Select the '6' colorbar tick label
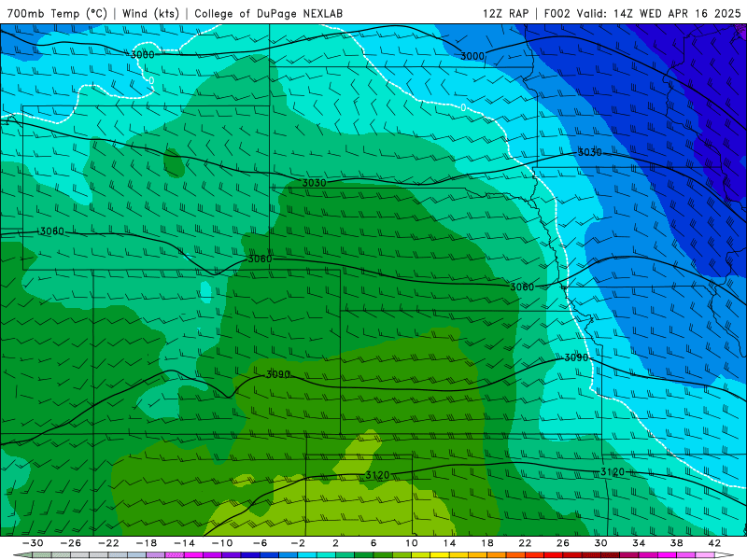This screenshot has width=747, height=560. click(x=373, y=543)
